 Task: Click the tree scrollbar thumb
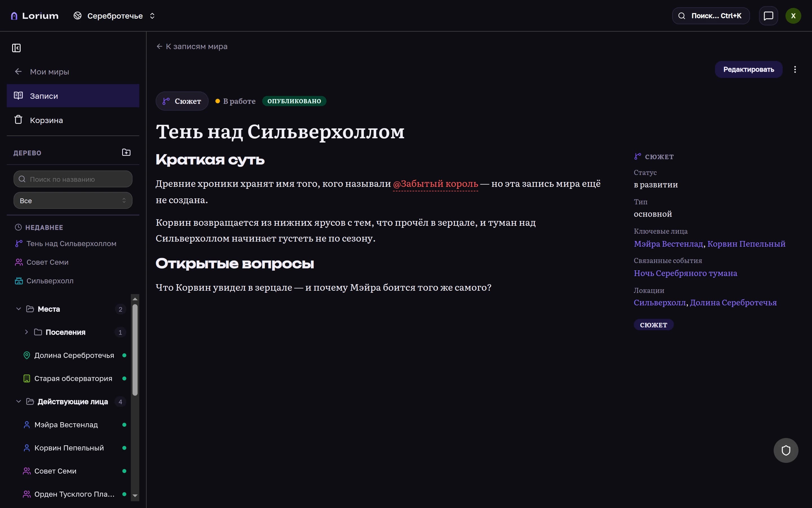(135, 350)
